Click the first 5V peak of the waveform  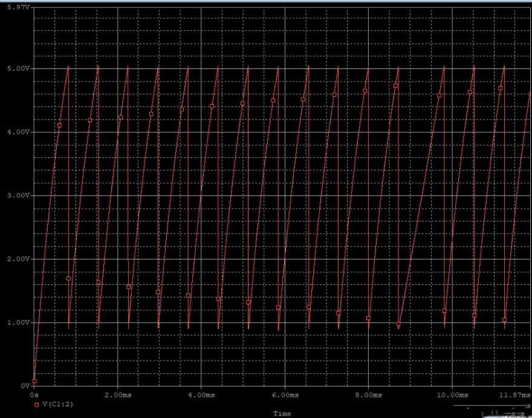[x=68, y=67]
